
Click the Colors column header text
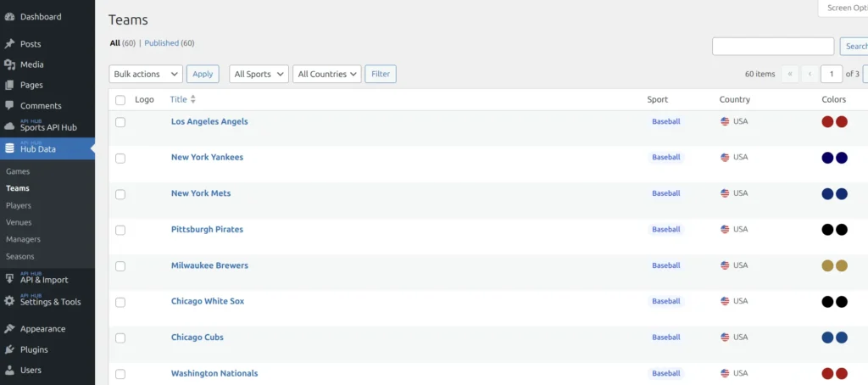pyautogui.click(x=834, y=100)
